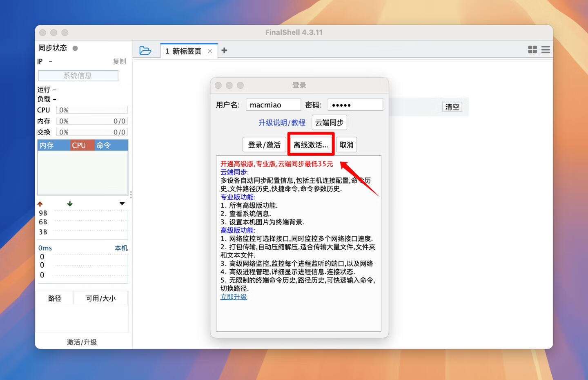
Task: Switch to grid layout view icon
Action: click(532, 49)
